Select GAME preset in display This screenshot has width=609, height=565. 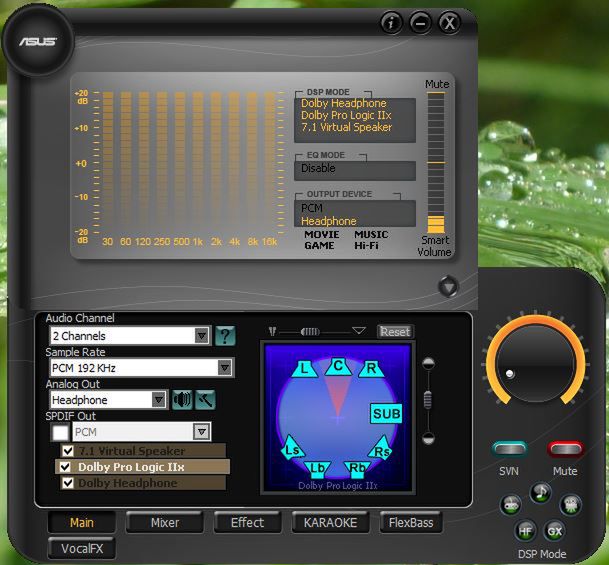tap(319, 245)
